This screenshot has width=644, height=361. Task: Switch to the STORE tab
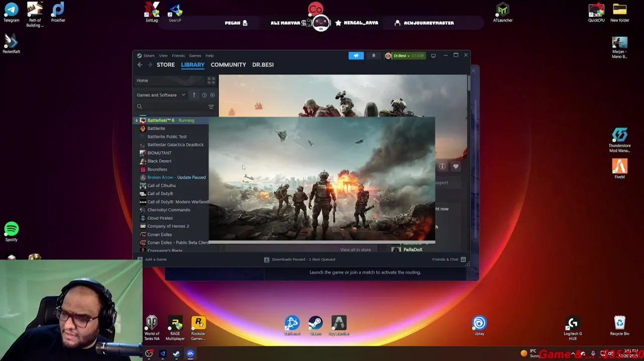[166, 65]
